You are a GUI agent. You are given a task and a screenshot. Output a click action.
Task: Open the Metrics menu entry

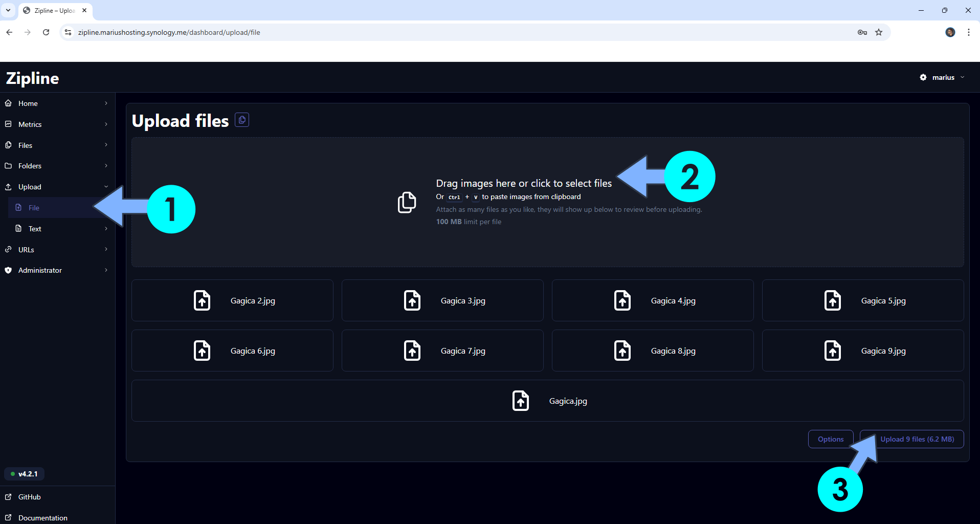pos(57,124)
